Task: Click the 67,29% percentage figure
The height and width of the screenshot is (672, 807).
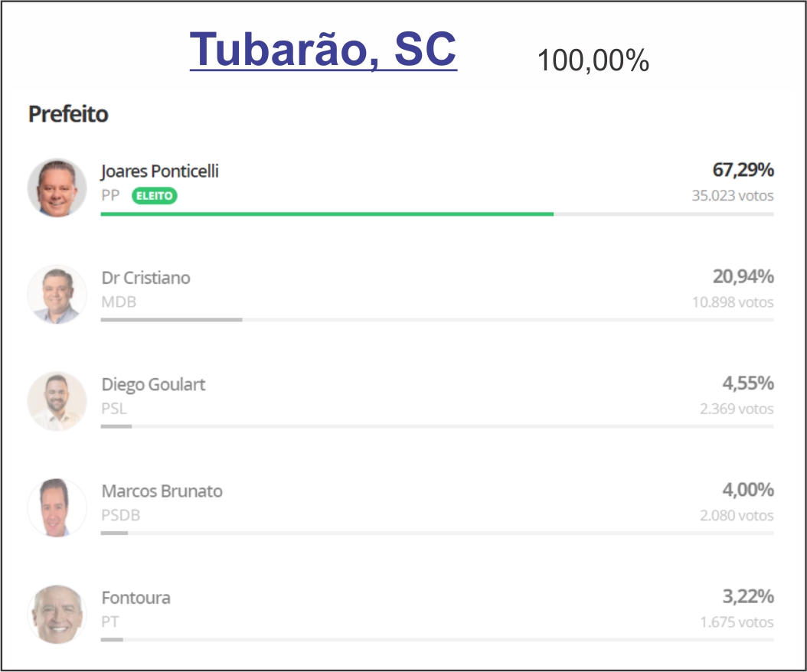Action: click(x=743, y=170)
